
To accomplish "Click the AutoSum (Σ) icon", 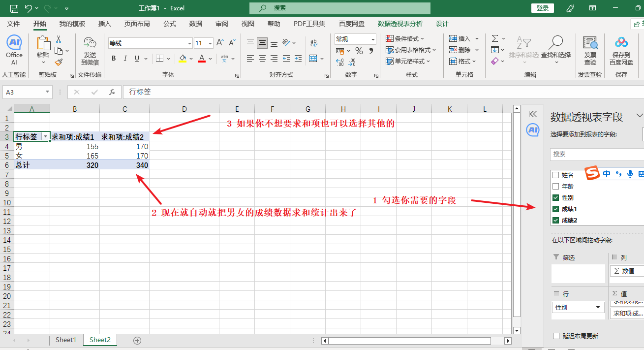I will [x=495, y=38].
